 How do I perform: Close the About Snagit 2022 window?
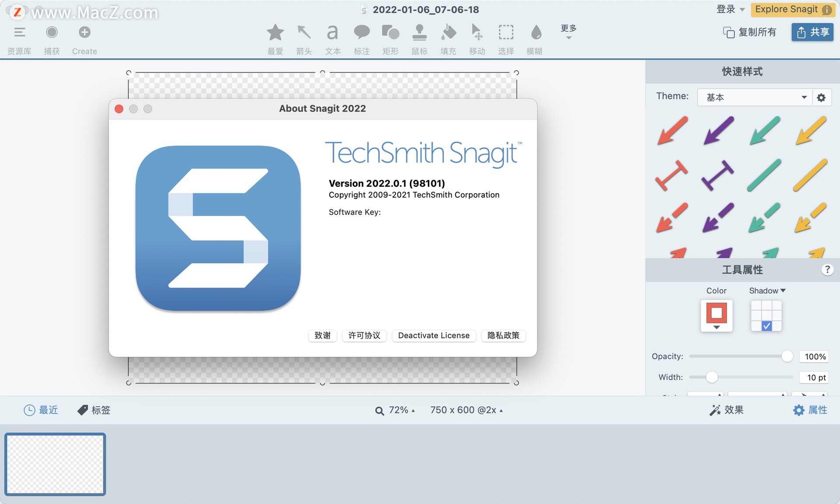[x=119, y=109]
